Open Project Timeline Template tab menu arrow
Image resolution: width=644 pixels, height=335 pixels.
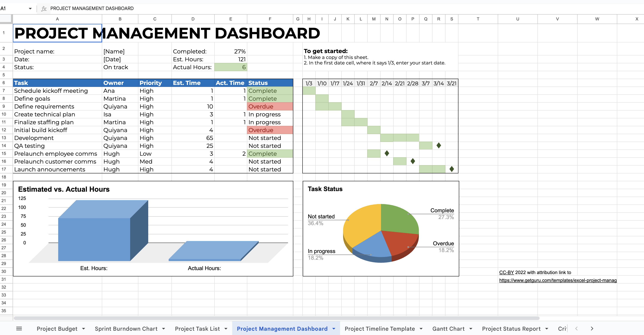point(421,329)
